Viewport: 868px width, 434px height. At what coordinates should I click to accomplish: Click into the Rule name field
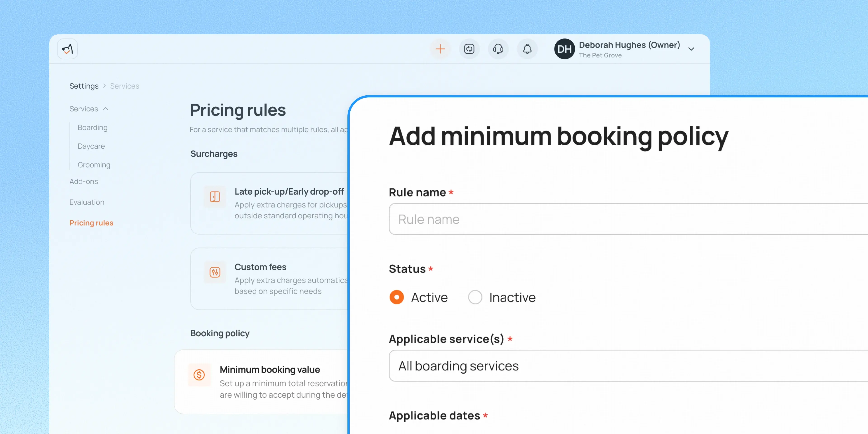click(628, 219)
